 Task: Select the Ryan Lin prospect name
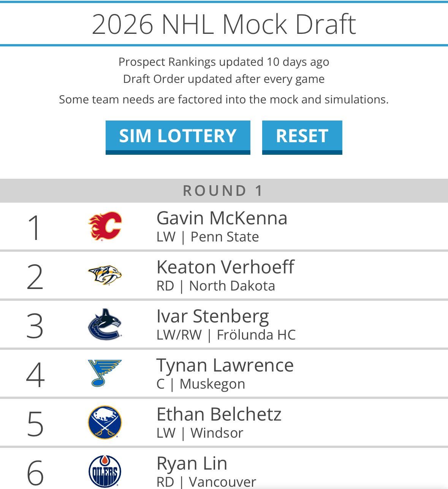click(x=192, y=464)
